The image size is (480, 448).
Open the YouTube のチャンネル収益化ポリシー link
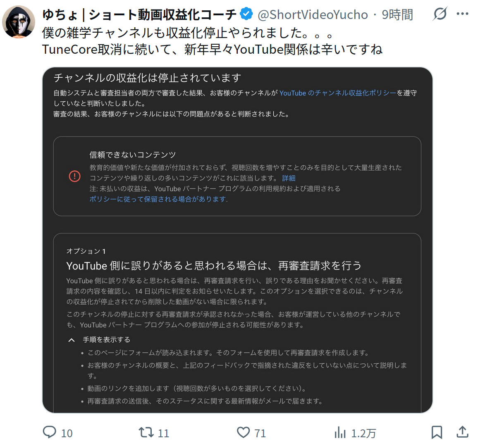[x=337, y=93]
